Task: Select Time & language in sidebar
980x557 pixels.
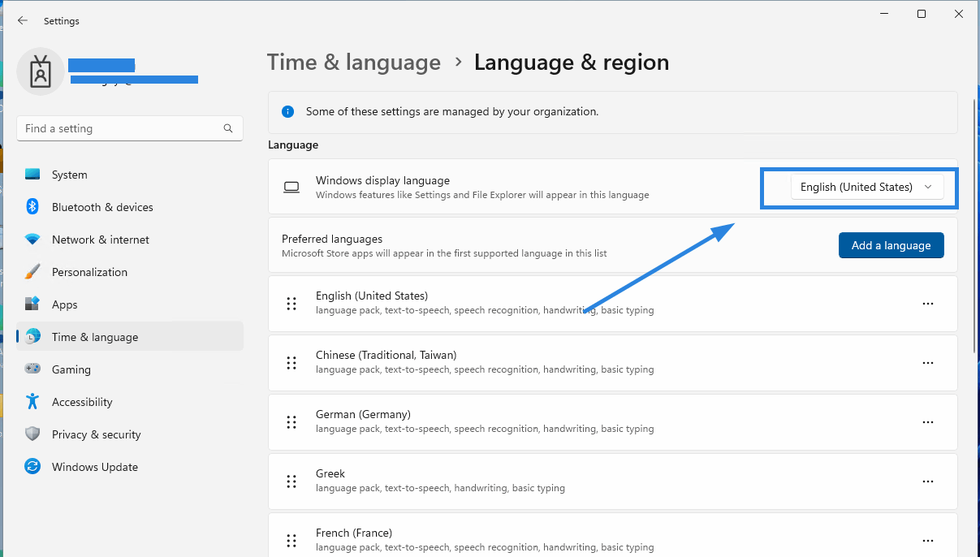Action: (x=130, y=337)
